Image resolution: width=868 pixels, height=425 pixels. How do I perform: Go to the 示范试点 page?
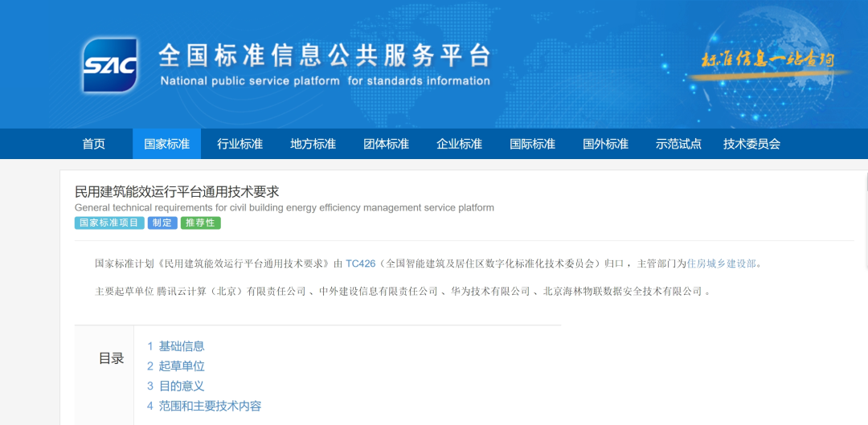pos(679,144)
